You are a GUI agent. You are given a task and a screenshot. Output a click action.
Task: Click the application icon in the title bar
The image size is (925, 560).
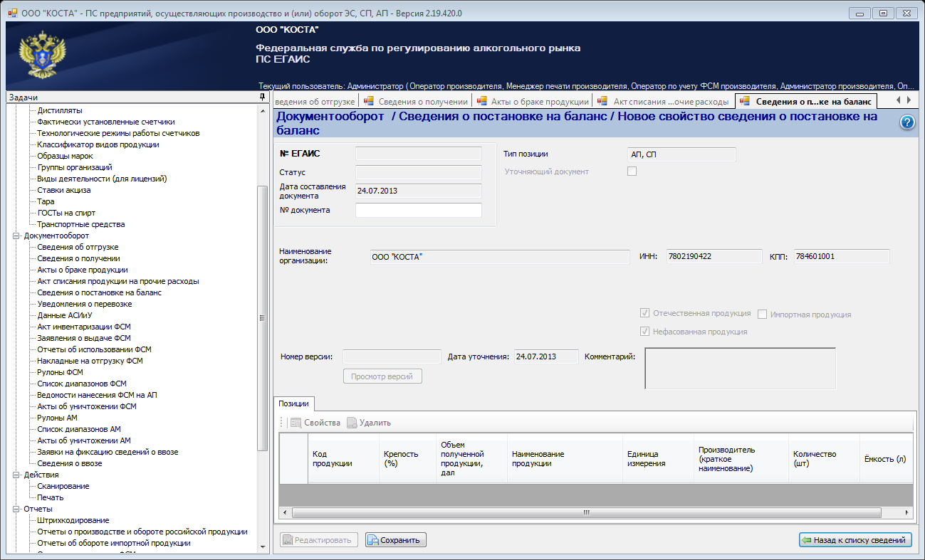coord(12,13)
